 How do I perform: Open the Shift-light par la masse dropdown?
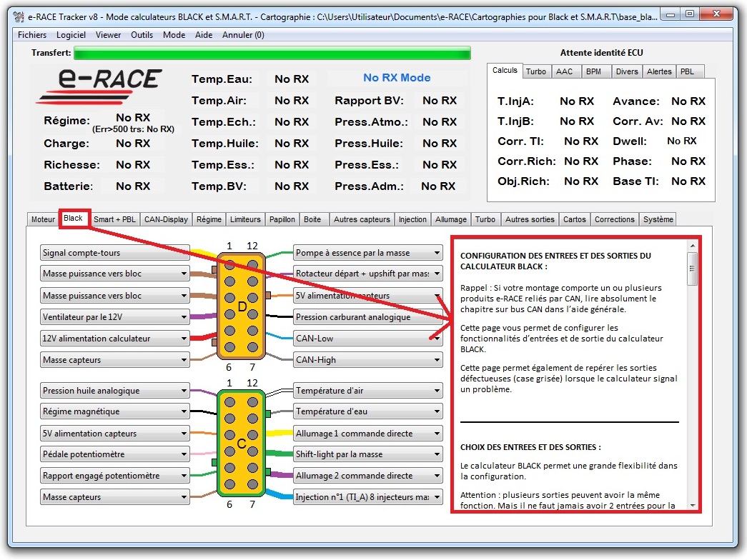tap(436, 454)
